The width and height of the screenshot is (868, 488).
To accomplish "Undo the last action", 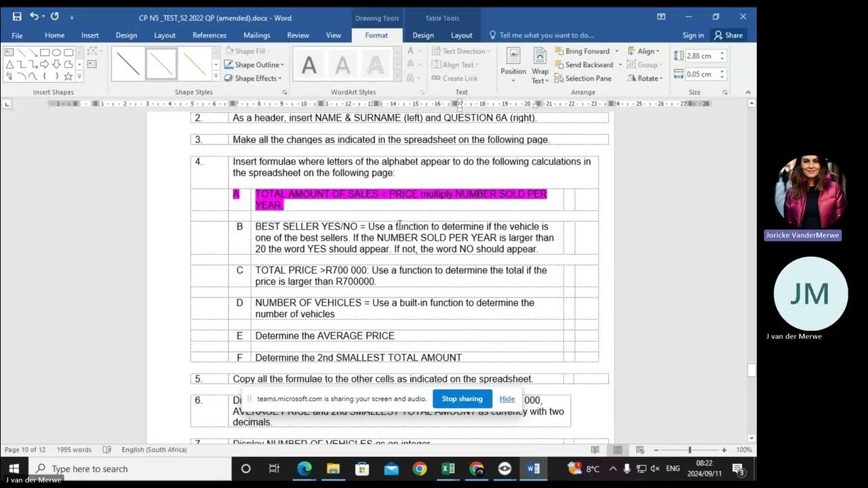I will (x=34, y=16).
